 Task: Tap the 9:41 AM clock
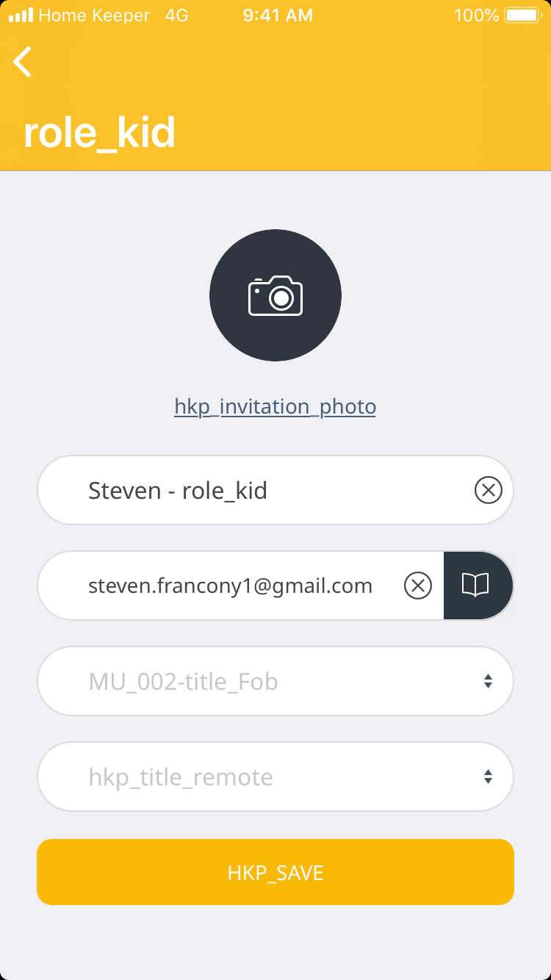(278, 15)
